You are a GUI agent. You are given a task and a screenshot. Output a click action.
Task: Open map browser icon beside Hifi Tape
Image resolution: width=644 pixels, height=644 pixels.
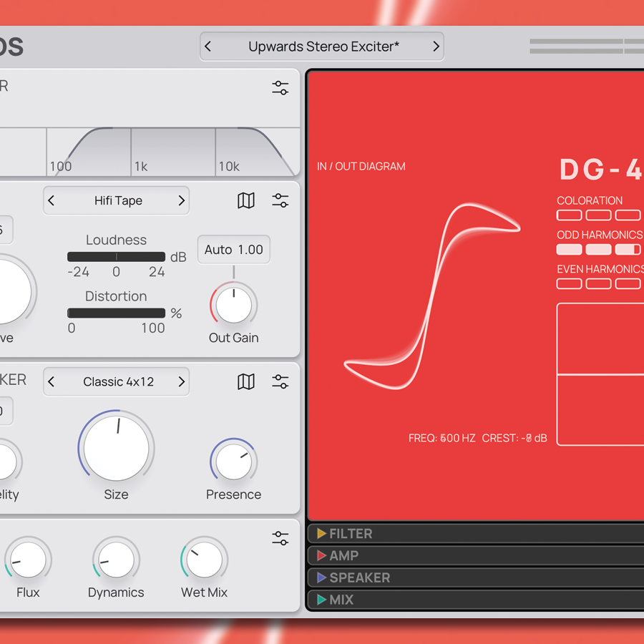246,200
